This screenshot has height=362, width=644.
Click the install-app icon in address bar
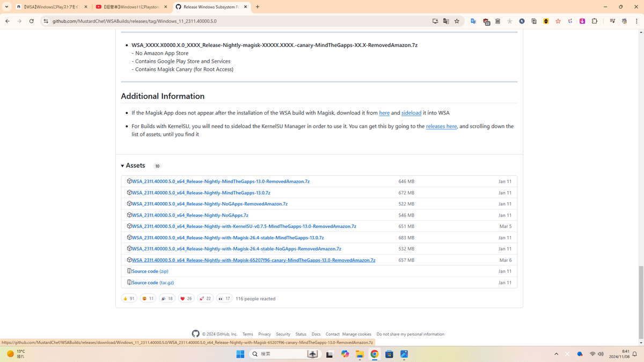coord(435,21)
